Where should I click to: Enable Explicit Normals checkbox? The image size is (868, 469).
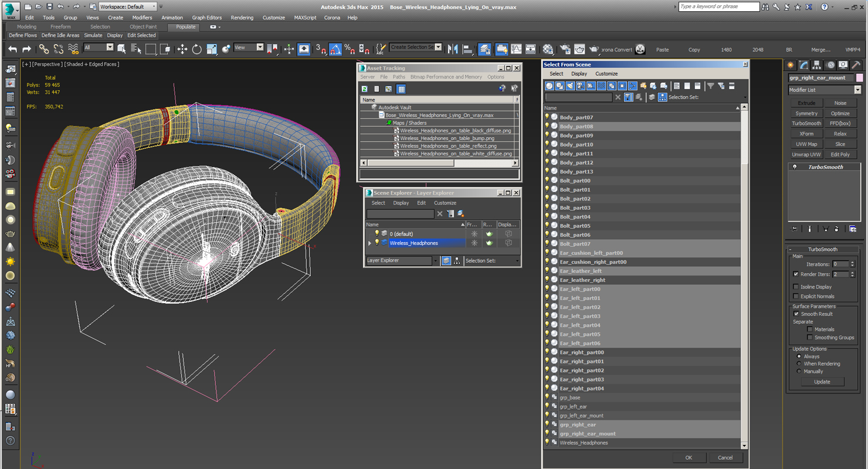(x=796, y=296)
